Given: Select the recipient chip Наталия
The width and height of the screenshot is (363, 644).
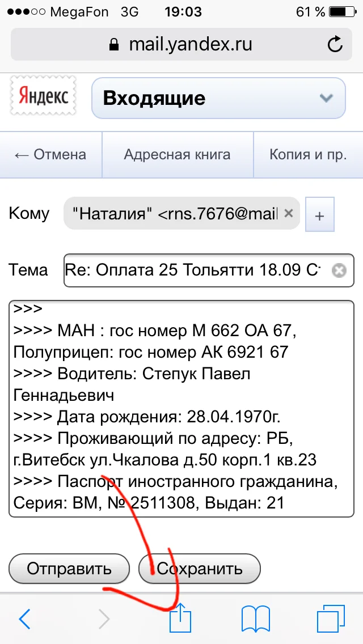Looking at the screenshot, I should coord(170,214).
